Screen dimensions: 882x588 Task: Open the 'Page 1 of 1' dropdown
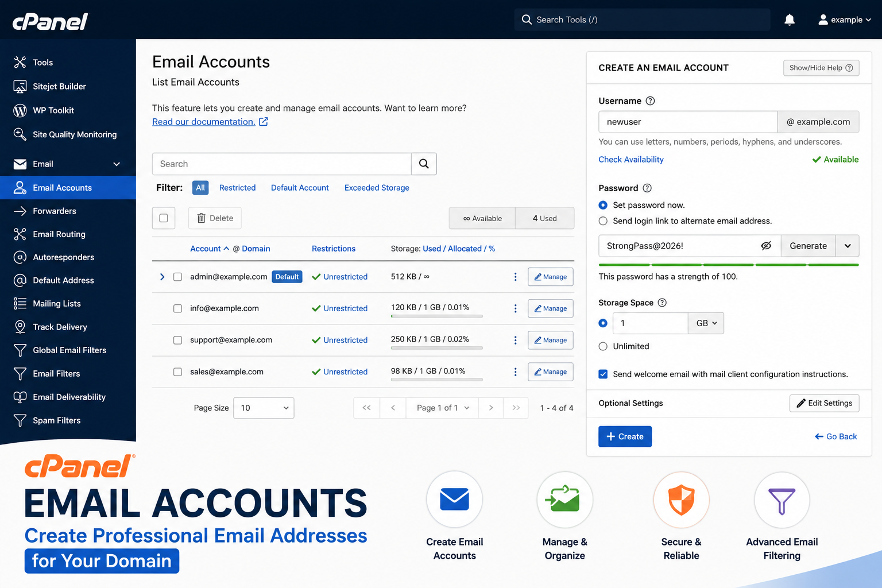[x=442, y=408]
